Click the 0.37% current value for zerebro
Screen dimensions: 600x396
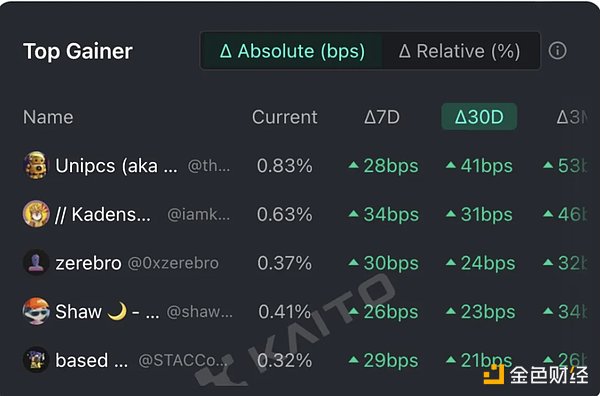[x=285, y=263]
